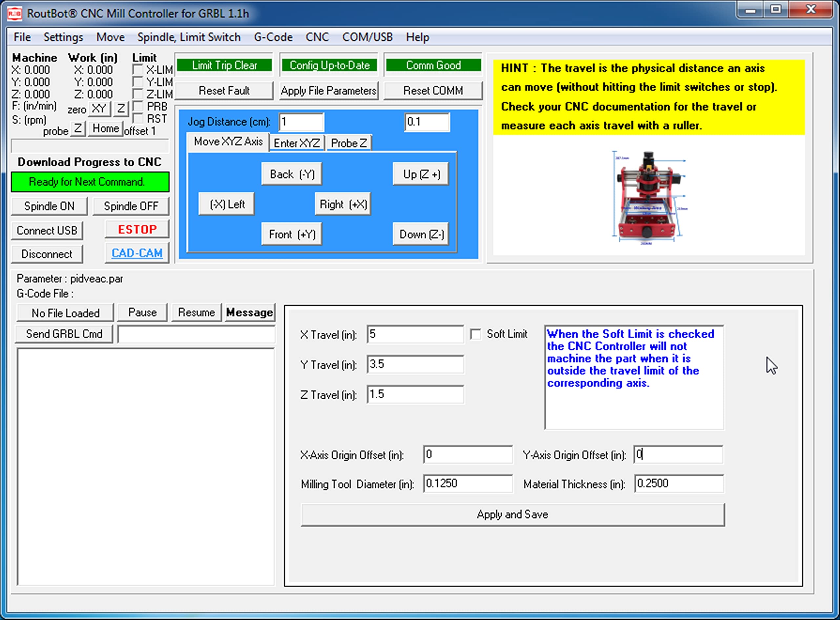This screenshot has width=840, height=620.
Task: Raise spindle with Up (Z +)
Action: 421,174
